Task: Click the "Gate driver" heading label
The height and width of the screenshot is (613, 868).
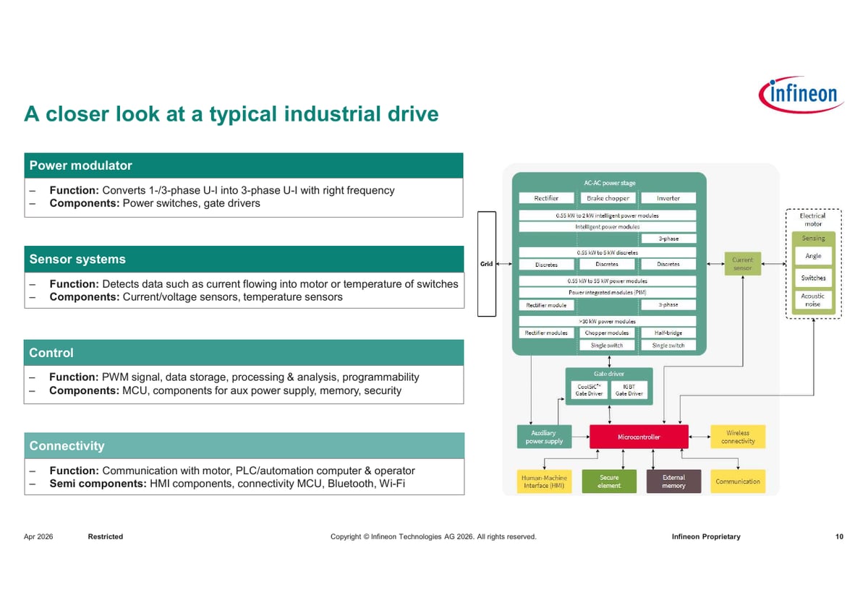Action: click(x=610, y=374)
